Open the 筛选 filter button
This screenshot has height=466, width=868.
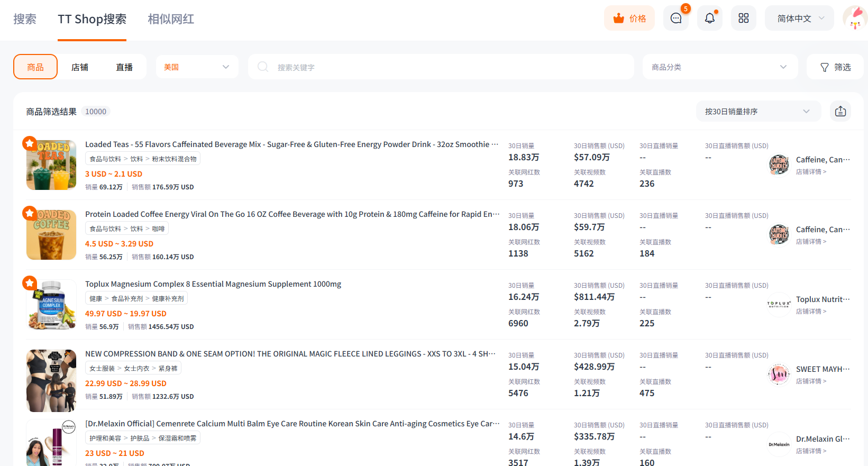835,67
